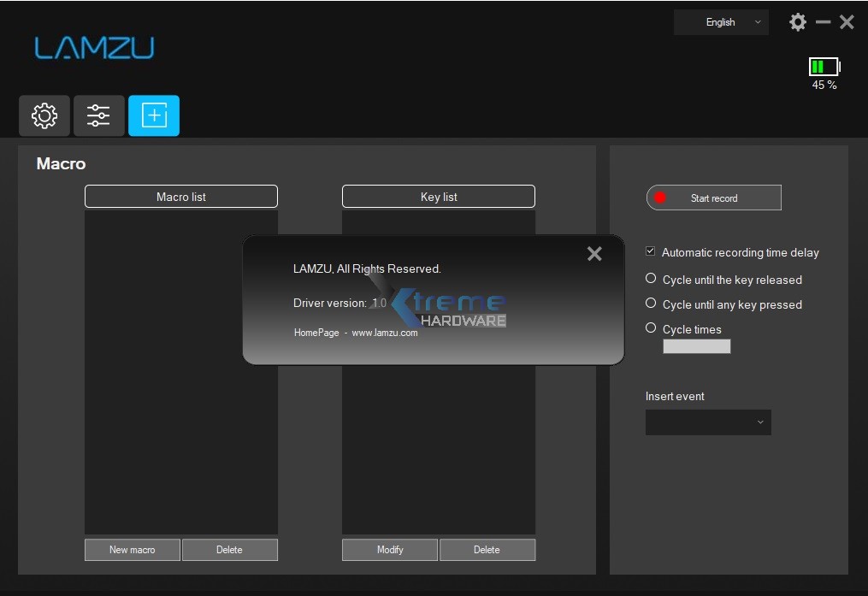Click the Cycle times input field
This screenshot has width=868, height=596.
[696, 345]
